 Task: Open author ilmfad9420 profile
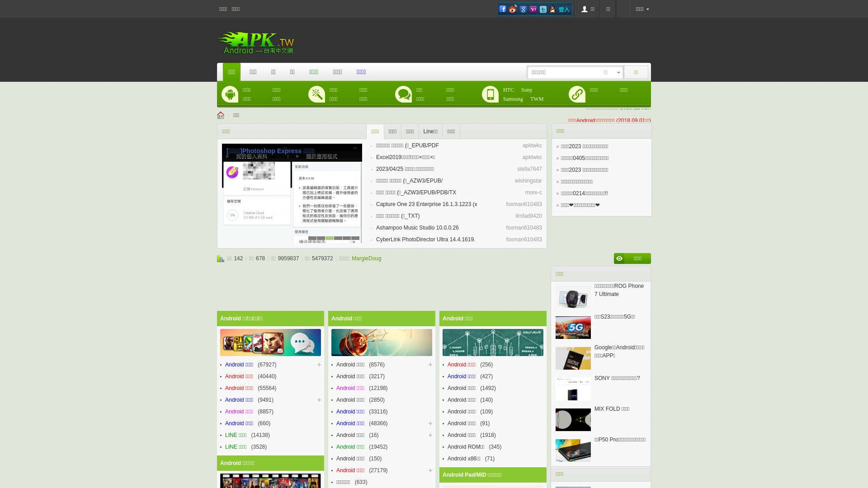[528, 216]
